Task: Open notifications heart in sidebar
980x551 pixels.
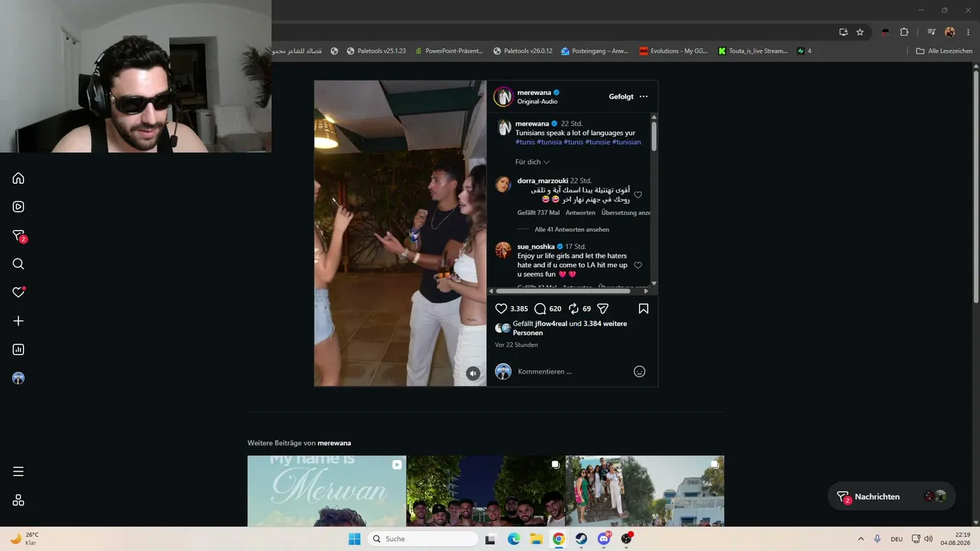Action: pos(18,292)
